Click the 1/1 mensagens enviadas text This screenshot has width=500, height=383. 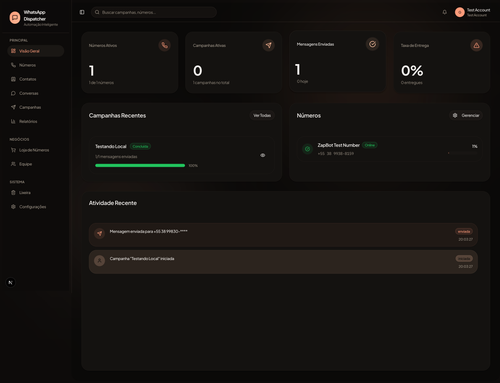tap(116, 157)
